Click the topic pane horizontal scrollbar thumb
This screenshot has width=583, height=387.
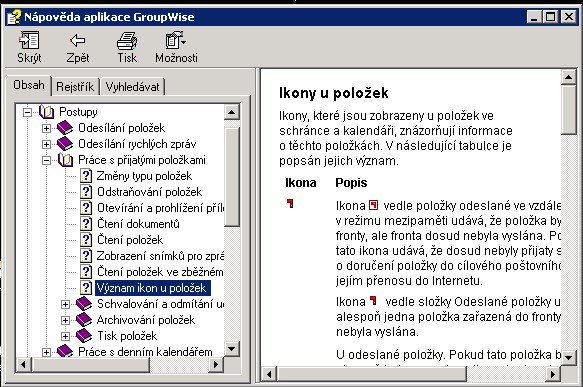click(x=372, y=374)
